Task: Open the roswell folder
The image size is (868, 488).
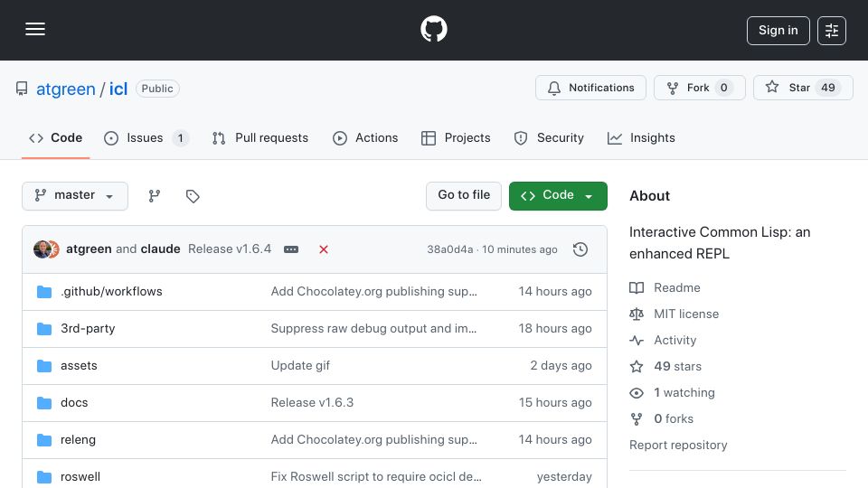Action: [x=80, y=477]
